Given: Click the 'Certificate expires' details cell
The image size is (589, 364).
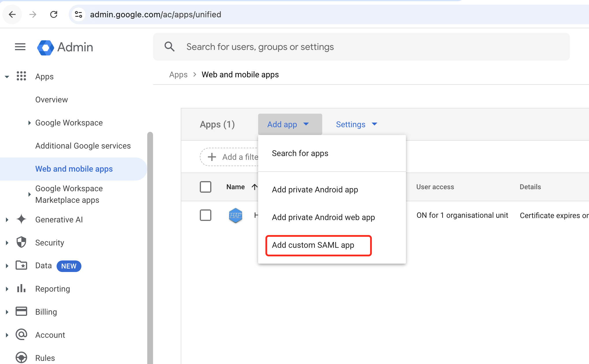Looking at the screenshot, I should [554, 215].
